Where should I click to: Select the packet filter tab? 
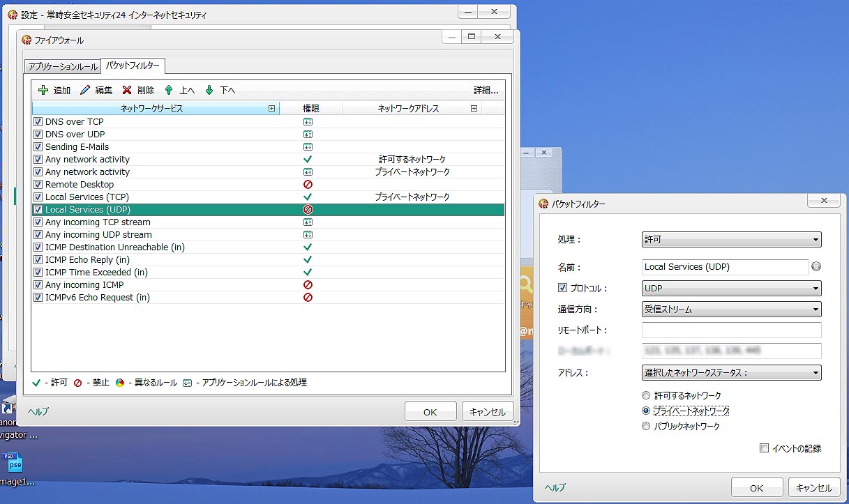133,66
